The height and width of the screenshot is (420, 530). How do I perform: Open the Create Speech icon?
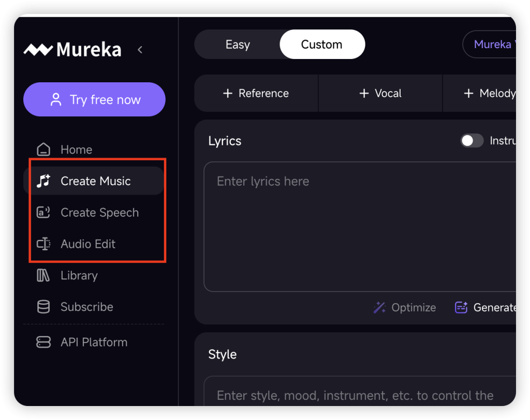tap(43, 213)
